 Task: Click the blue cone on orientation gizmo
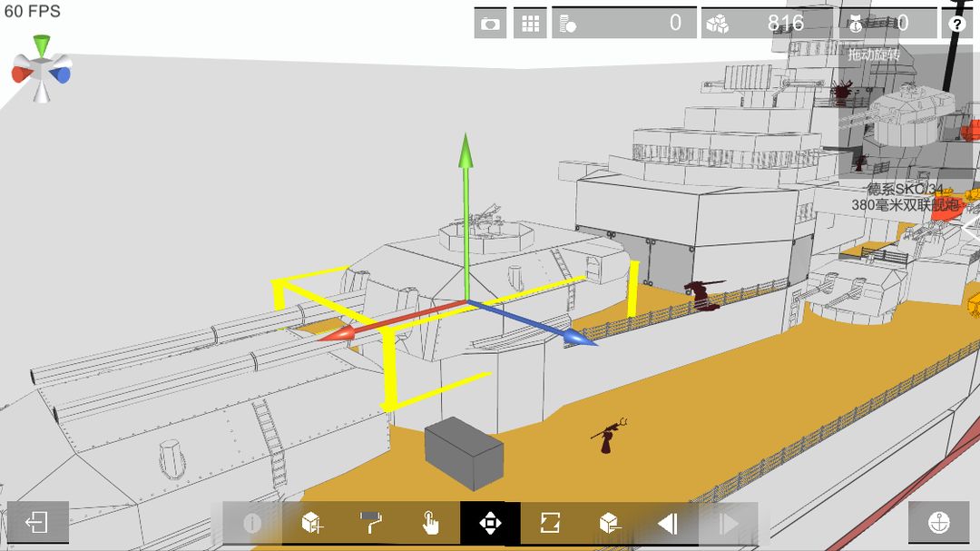pos(61,74)
